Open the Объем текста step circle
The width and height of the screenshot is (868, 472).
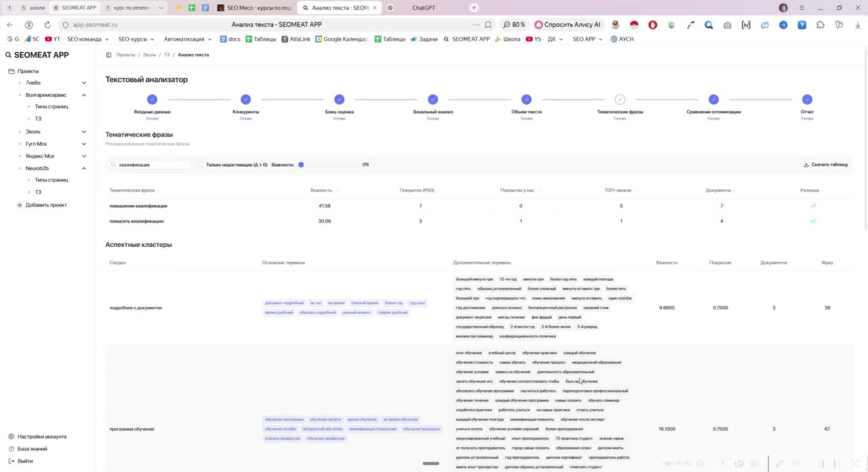(x=526, y=99)
